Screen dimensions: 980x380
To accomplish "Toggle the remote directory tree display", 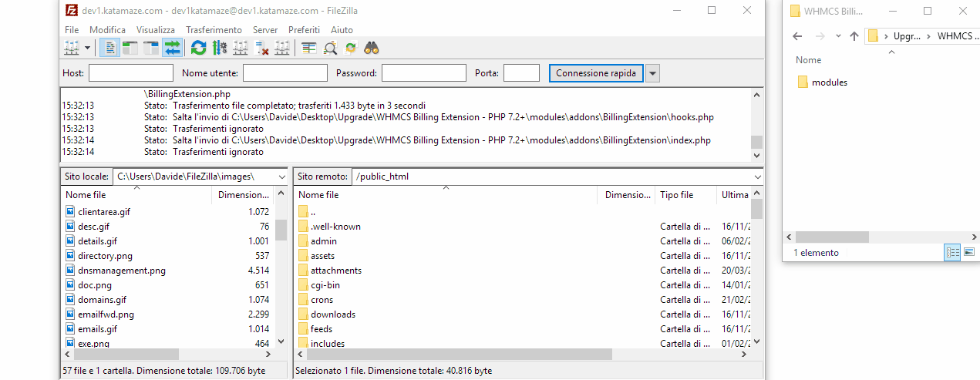I will pos(150,48).
